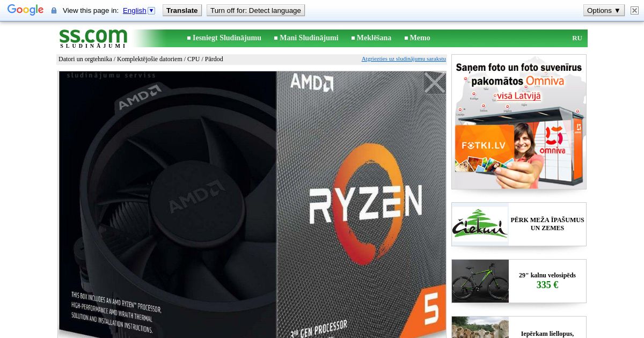
Task: Open Meklēšana search menu item
Action: tap(374, 38)
